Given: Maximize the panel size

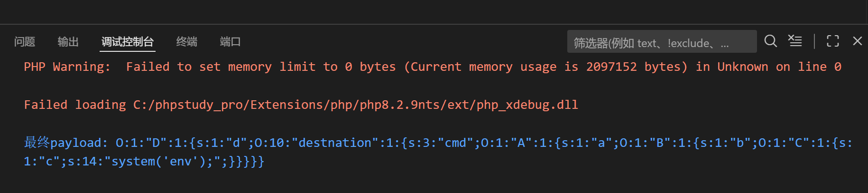Looking at the screenshot, I should pyautogui.click(x=832, y=41).
